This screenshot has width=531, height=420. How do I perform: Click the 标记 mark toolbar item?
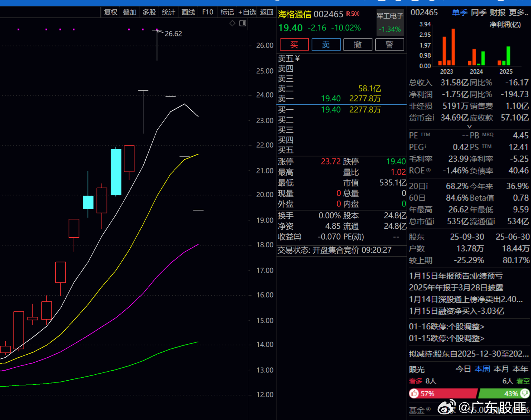[x=227, y=12]
